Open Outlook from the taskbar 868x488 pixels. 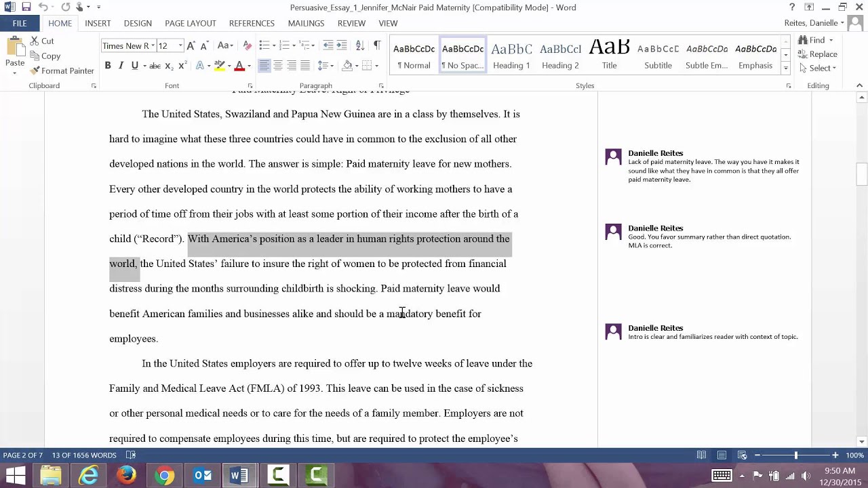(202, 475)
